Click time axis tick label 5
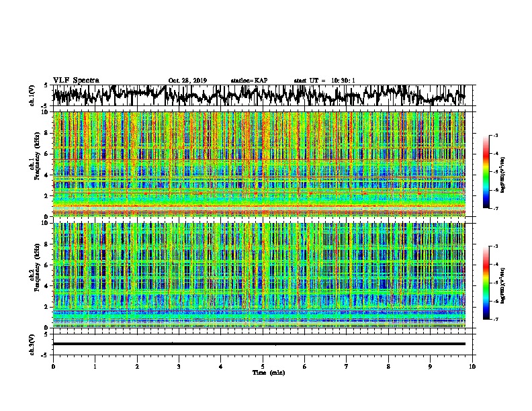532x411 pixels. (x=263, y=367)
